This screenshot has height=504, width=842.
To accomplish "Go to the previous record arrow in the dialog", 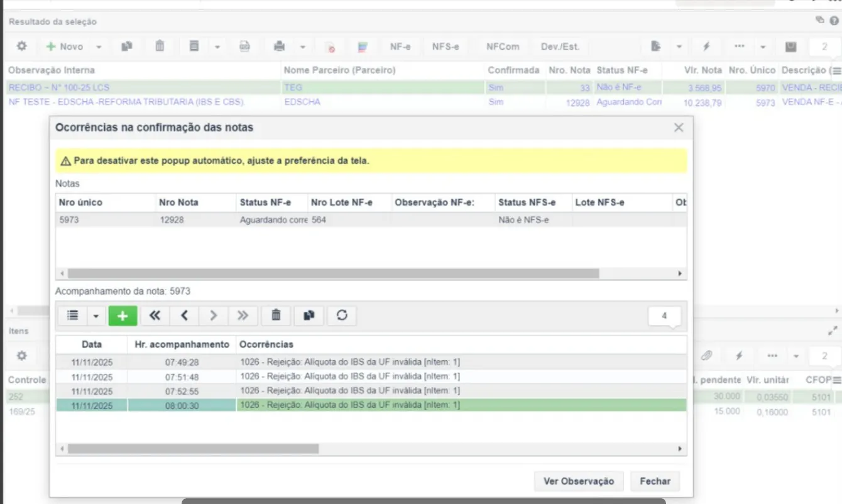I will click(x=184, y=315).
